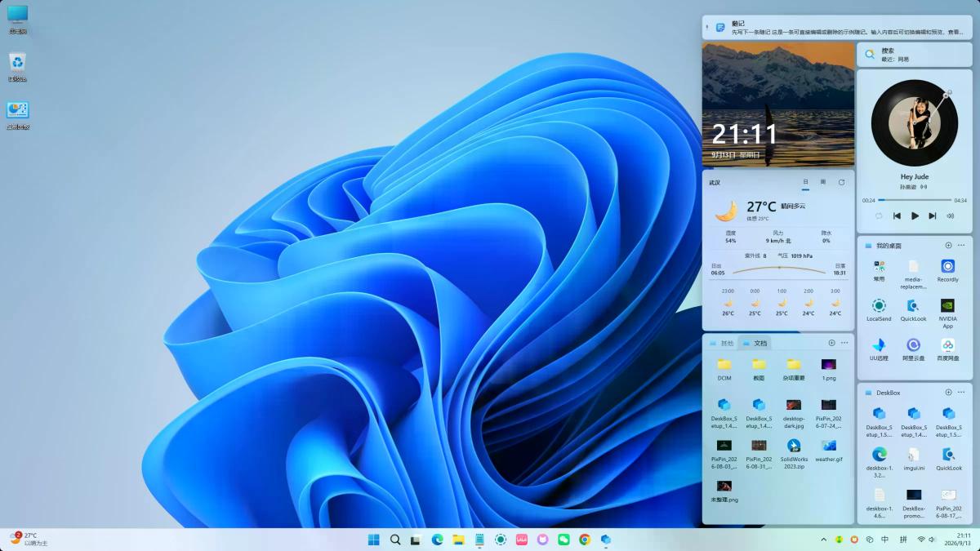Launch the LocalSend app icon
Image resolution: width=980 pixels, height=551 pixels.
879,309
